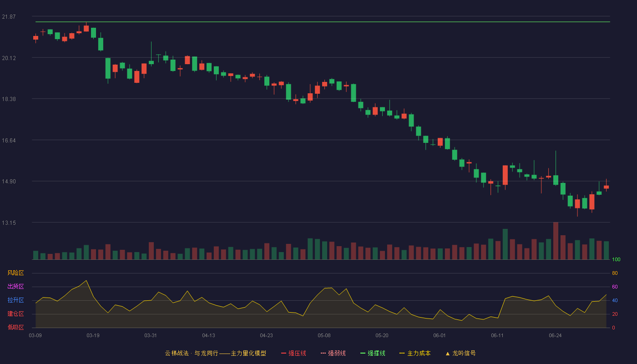Click the tallest volume bar near 06-24
The height and width of the screenshot is (364, 637).
coord(556,241)
